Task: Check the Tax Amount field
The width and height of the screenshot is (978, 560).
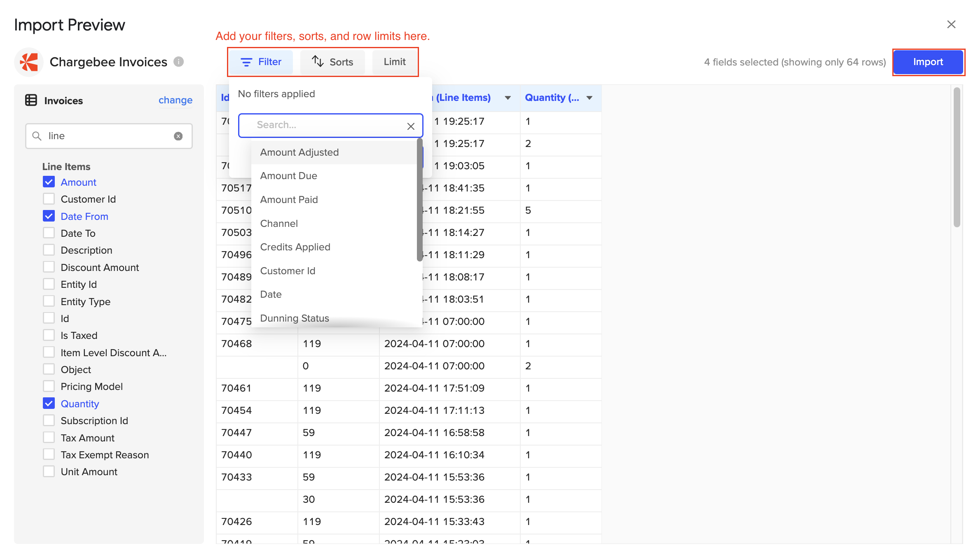Action: point(49,438)
